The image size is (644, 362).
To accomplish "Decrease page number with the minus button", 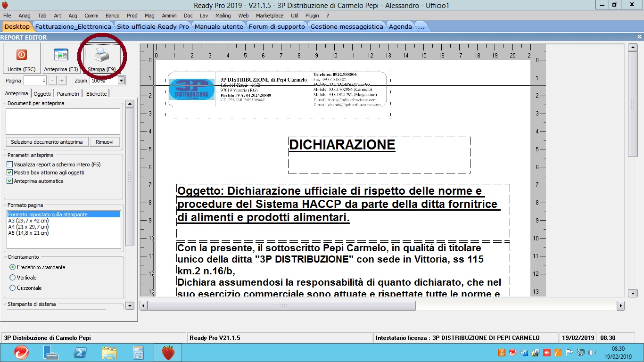I will (52, 81).
